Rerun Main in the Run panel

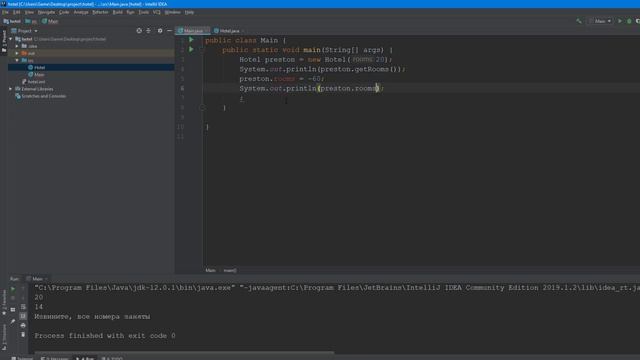tap(13, 289)
